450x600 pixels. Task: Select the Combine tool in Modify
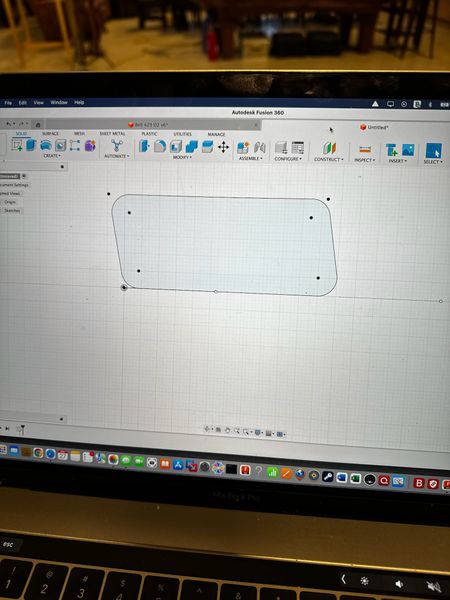(192, 147)
